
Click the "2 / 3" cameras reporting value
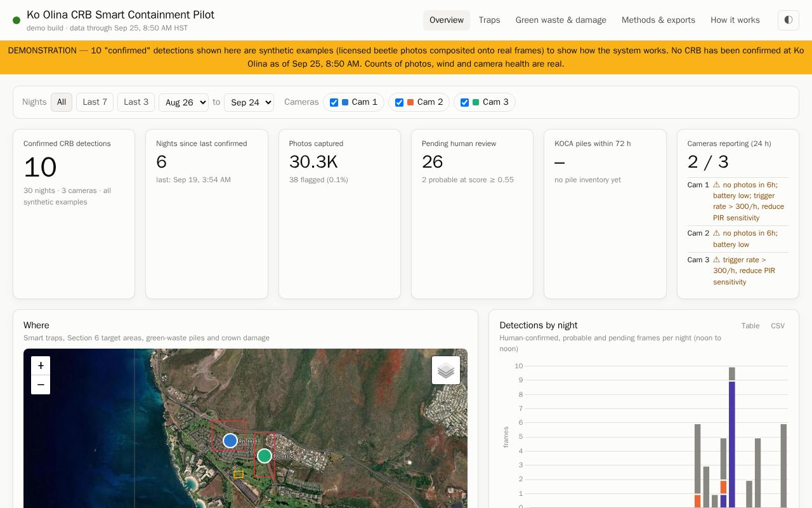coord(708,162)
